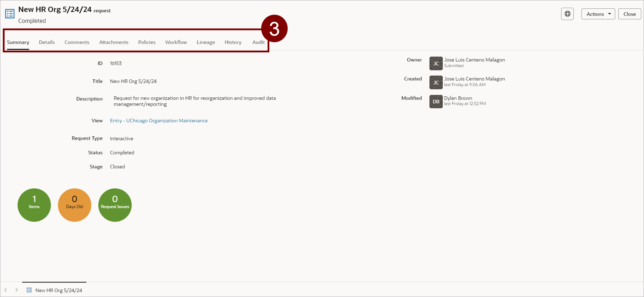This screenshot has height=297, width=644.
Task: View the Lineage tab
Action: [x=206, y=42]
